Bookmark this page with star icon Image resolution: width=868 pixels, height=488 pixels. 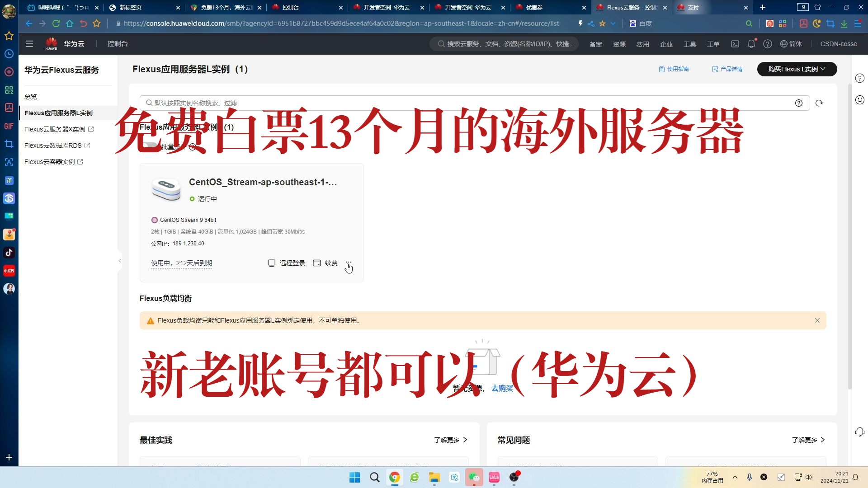point(97,23)
